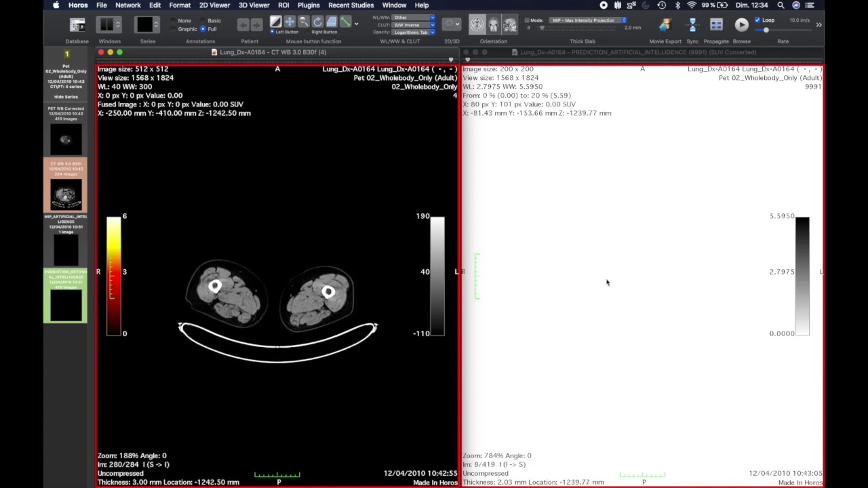
Task: Click the Propagate settings icon
Action: point(716,25)
